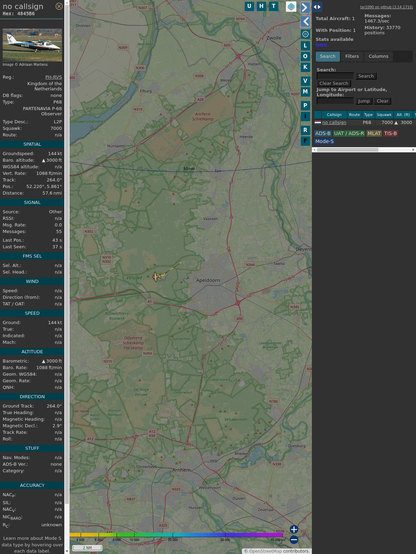Toggle the Mode-S source filter
The width and height of the screenshot is (416, 554).
coord(324,141)
